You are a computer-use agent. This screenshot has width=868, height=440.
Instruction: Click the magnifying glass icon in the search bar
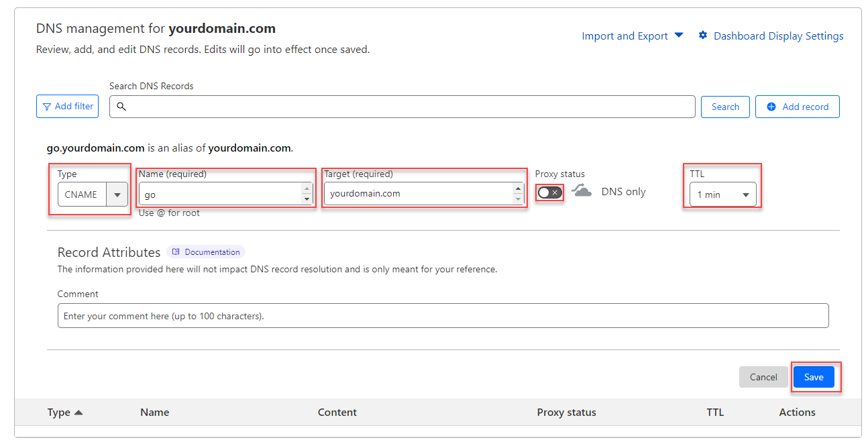(x=121, y=107)
